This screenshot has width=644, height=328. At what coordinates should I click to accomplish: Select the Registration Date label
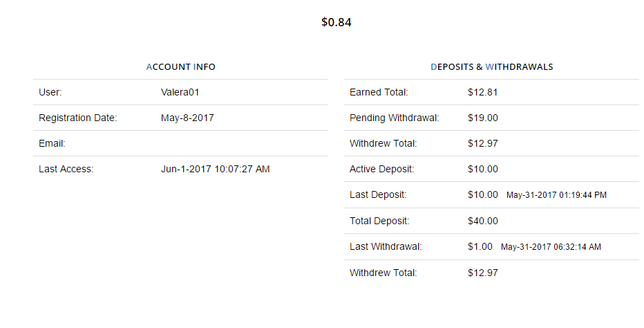(78, 118)
